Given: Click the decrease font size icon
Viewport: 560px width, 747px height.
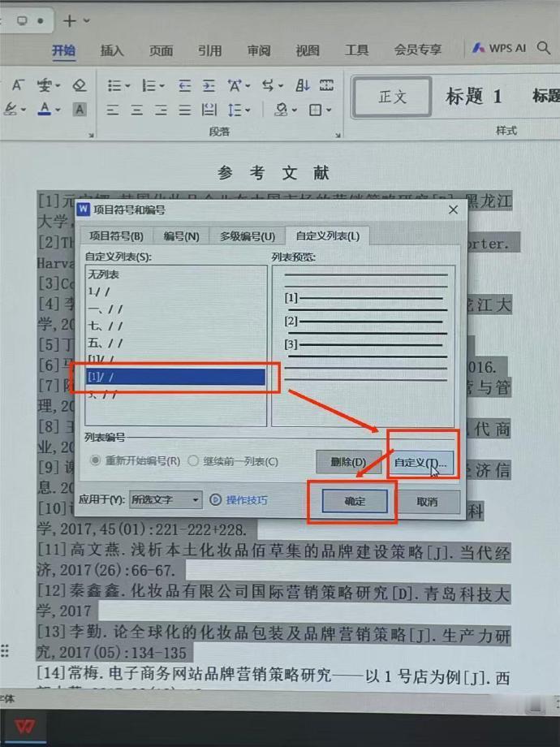Looking at the screenshot, I should click(x=18, y=85).
